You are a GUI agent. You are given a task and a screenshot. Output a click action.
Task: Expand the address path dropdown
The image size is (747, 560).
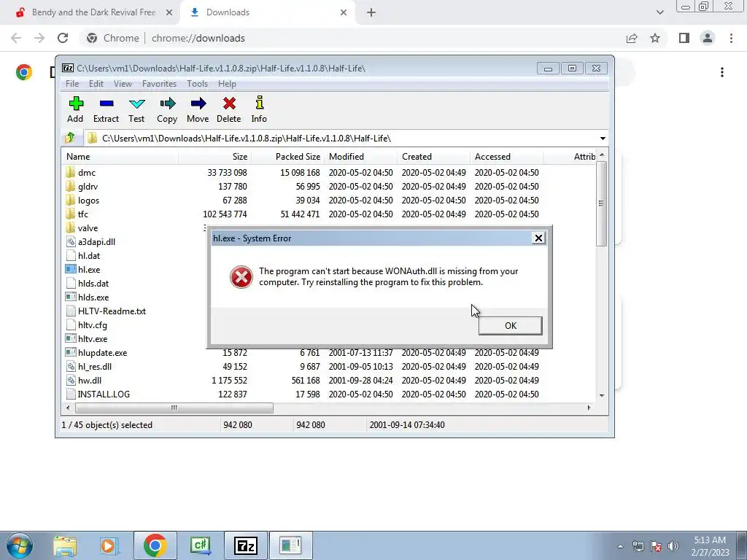tap(603, 138)
